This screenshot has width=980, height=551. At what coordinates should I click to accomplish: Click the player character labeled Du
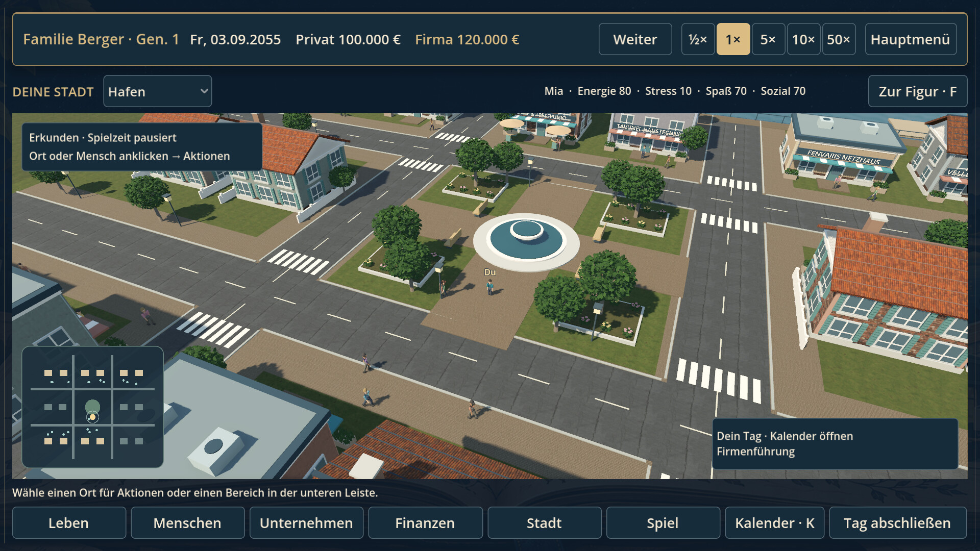(490, 287)
